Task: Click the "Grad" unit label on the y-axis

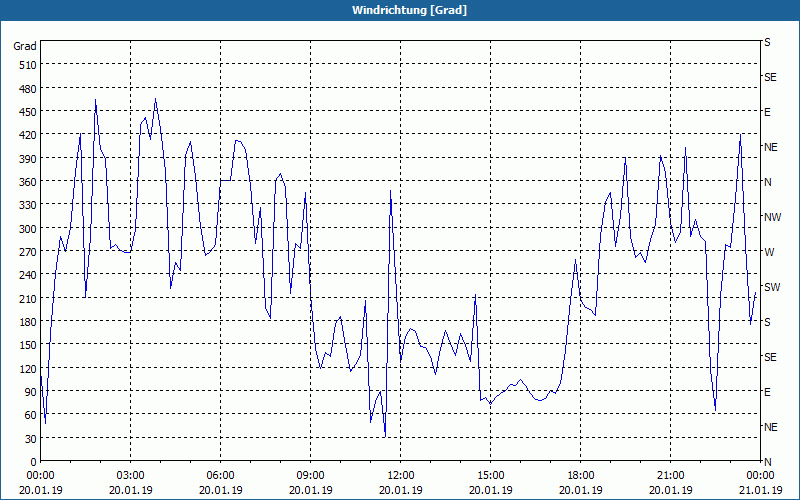Action: [x=25, y=46]
